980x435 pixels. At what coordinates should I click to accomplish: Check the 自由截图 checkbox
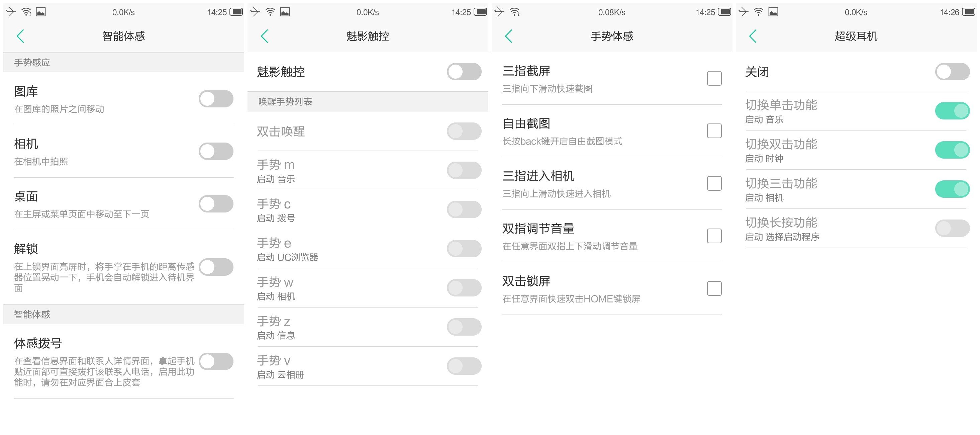click(x=714, y=131)
